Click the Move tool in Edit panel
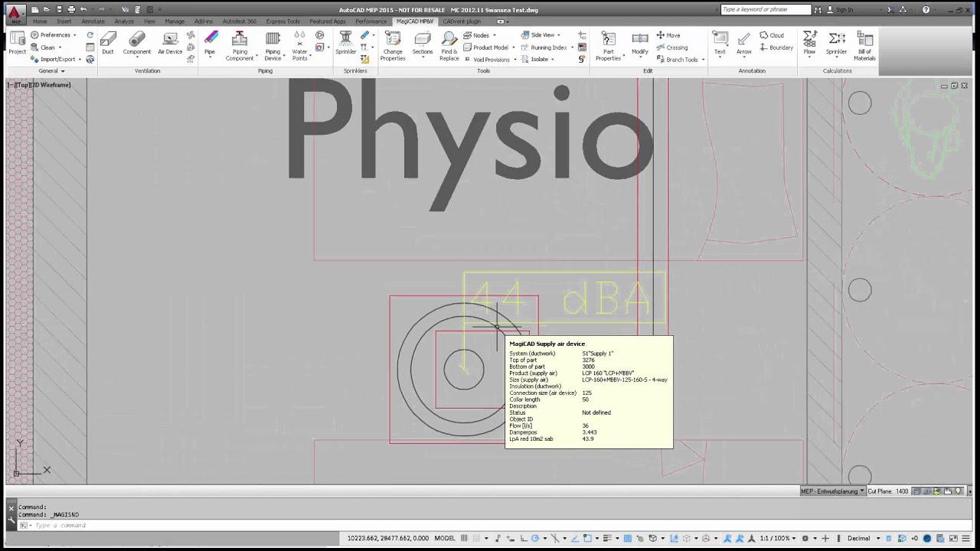The height and width of the screenshot is (551, 980). click(x=668, y=35)
